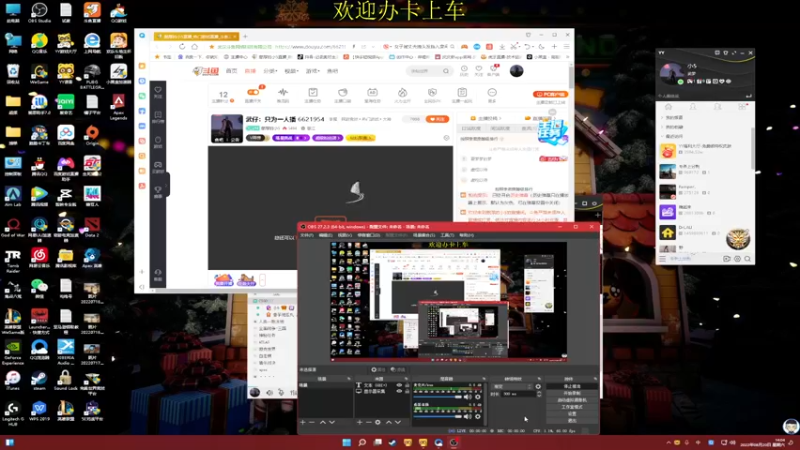Screen dimensions: 800x450
Task: Click the user avatar on the Douyu header
Action: click(x=516, y=70)
